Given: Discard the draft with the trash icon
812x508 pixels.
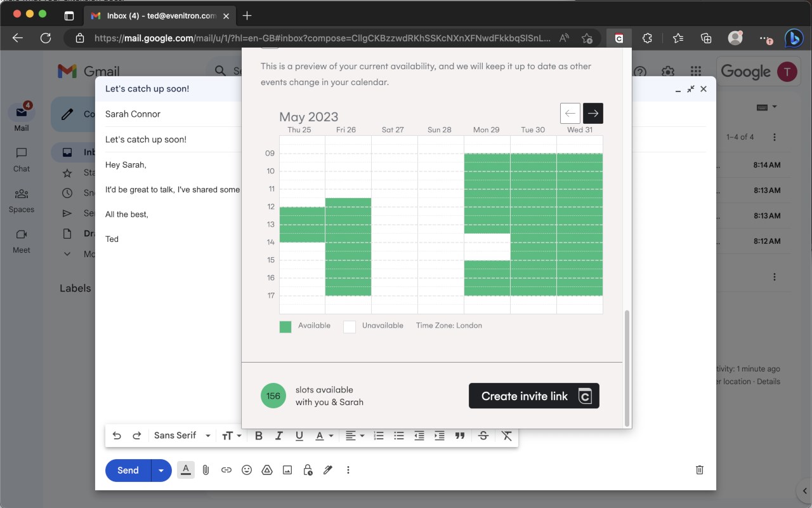Looking at the screenshot, I should (700, 470).
